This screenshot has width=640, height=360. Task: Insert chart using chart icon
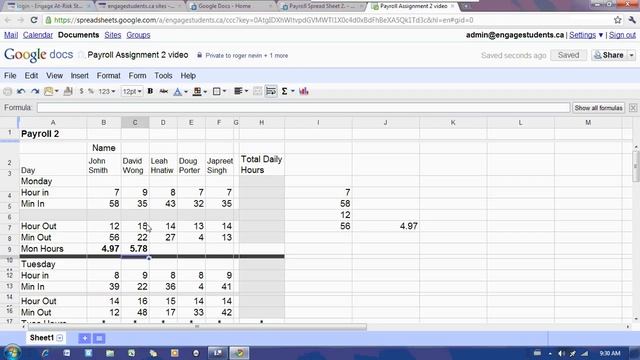point(304,91)
